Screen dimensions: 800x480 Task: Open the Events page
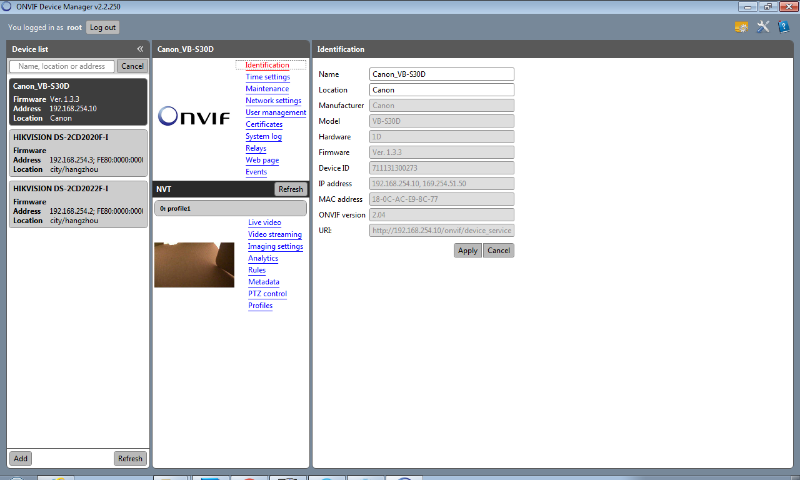(256, 172)
